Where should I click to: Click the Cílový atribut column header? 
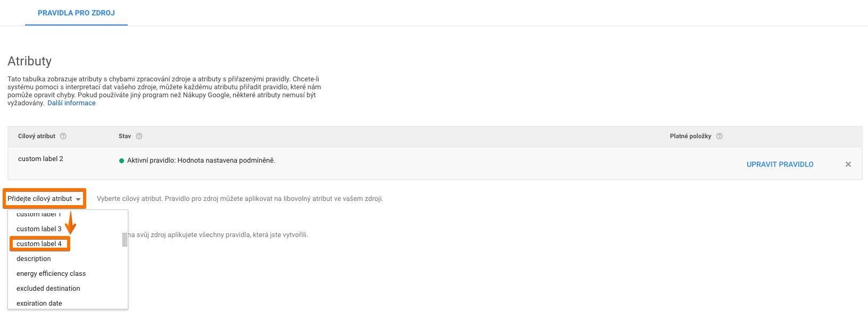point(37,136)
